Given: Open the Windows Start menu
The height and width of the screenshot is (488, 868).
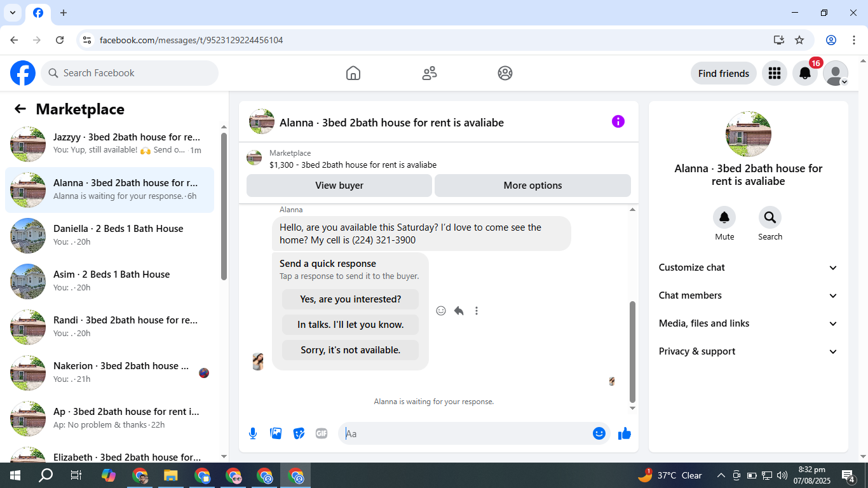Looking at the screenshot, I should (15, 475).
